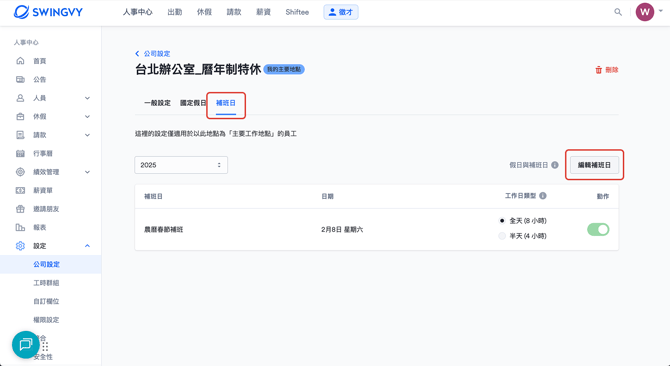The height and width of the screenshot is (366, 670).
Task: Open 薪資 in top navigation
Action: (263, 12)
